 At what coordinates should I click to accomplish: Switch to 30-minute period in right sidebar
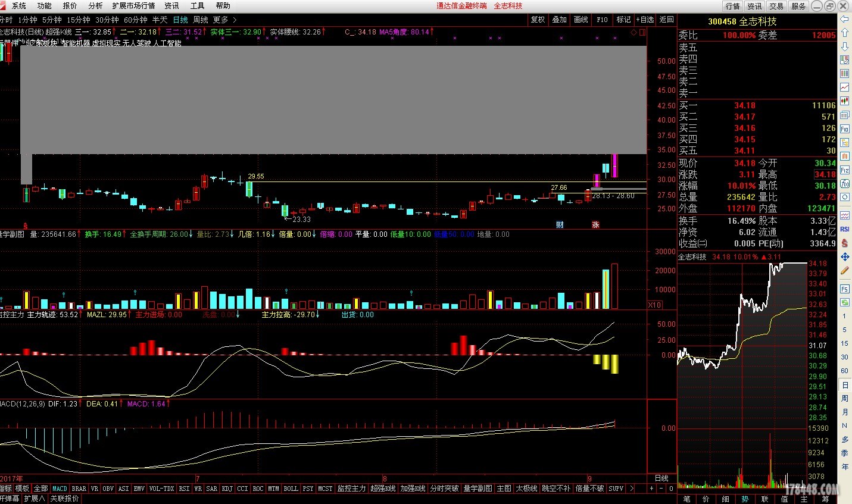tap(844, 357)
